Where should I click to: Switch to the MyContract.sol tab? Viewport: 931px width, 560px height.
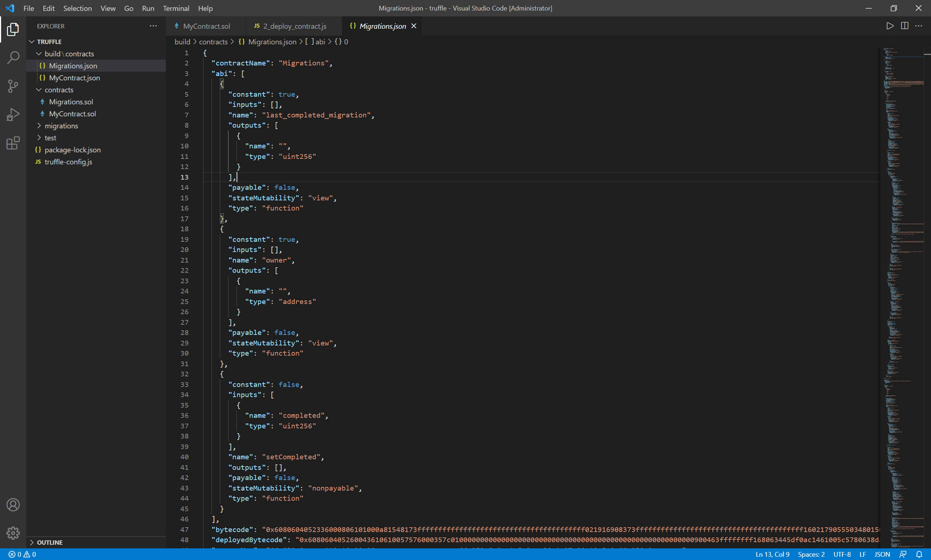pos(206,26)
